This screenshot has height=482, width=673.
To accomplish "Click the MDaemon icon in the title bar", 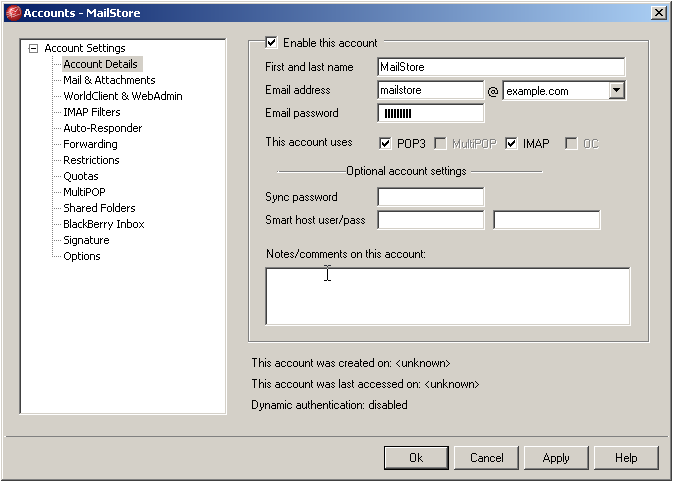I will click(12, 12).
